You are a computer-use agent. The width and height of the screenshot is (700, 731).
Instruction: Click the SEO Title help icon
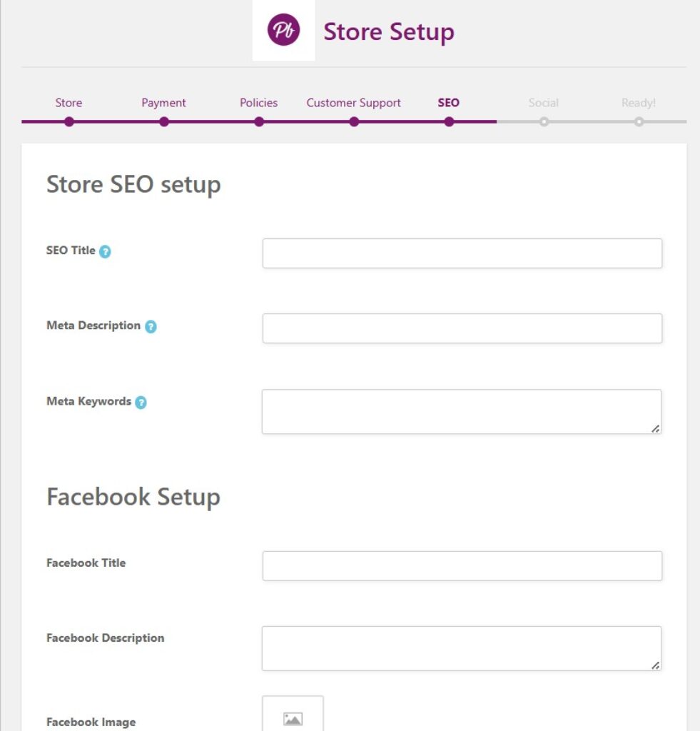pos(105,251)
